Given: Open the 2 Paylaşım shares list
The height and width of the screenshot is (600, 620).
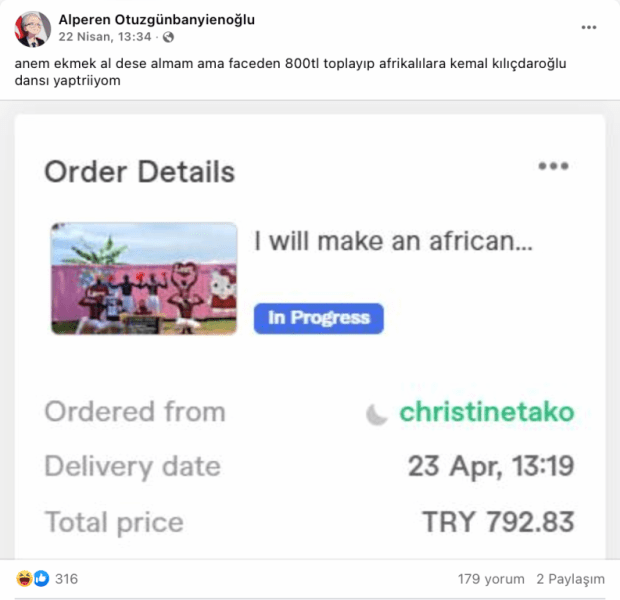Looking at the screenshot, I should pyautogui.click(x=570, y=579).
